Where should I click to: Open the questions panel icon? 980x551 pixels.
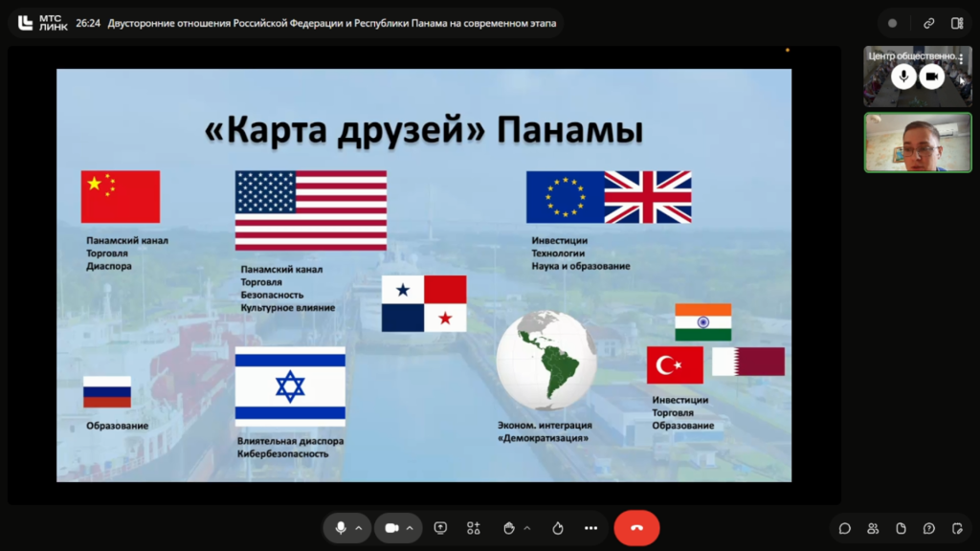[928, 528]
